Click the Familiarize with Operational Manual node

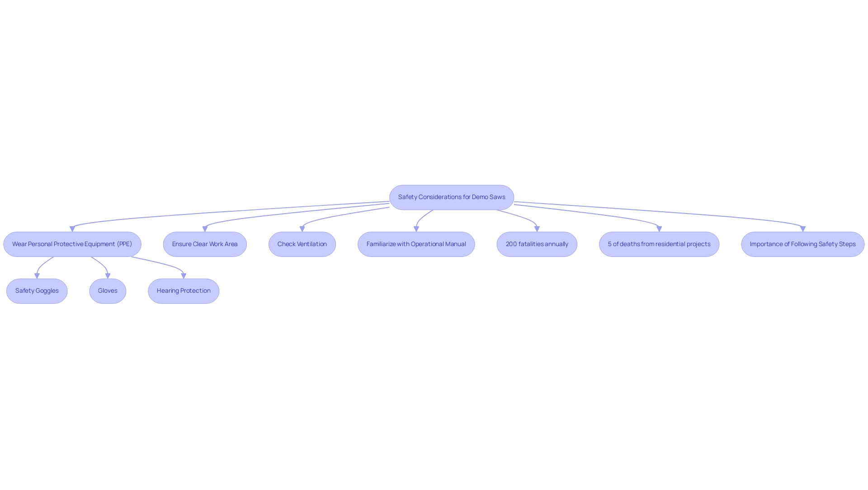coord(416,243)
